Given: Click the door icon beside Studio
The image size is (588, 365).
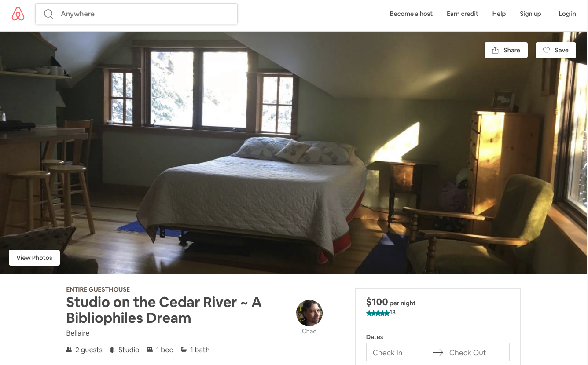Looking at the screenshot, I should 113,350.
